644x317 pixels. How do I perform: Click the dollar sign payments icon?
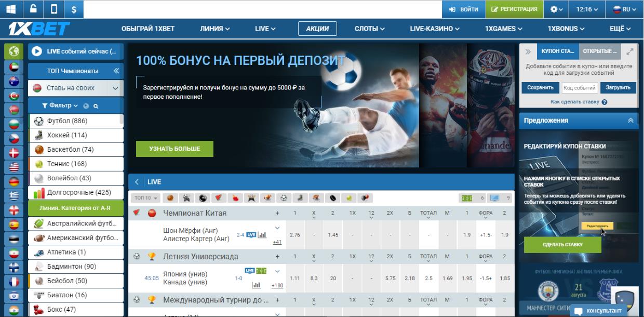(74, 9)
